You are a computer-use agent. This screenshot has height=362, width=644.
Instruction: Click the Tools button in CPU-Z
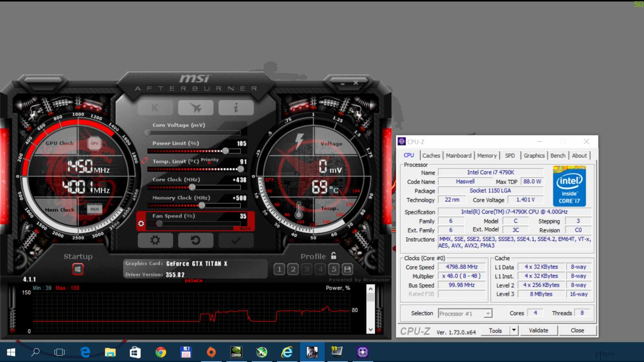coord(495,331)
